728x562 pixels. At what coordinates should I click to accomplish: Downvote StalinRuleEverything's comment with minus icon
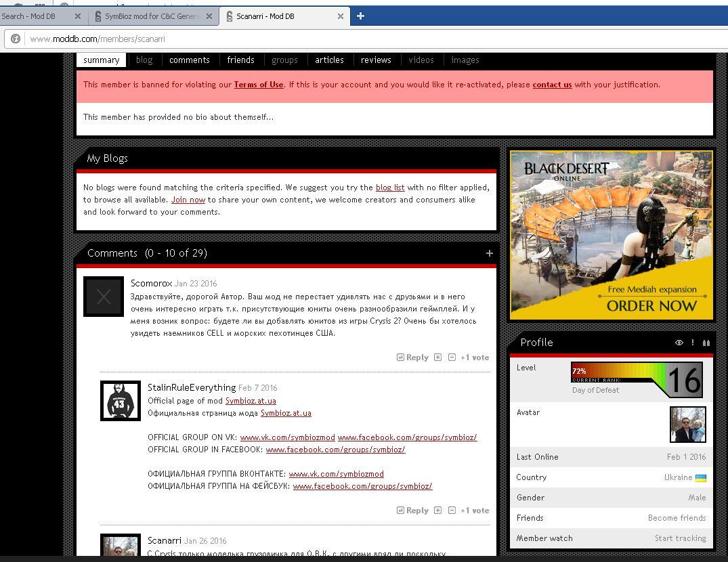pyautogui.click(x=452, y=511)
